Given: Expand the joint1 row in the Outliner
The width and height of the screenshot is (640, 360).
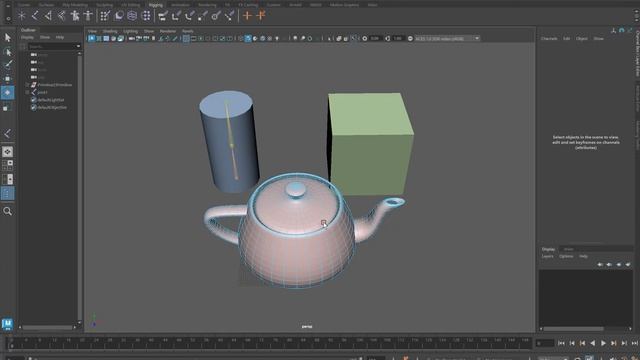Looking at the screenshot, I should point(27,92).
